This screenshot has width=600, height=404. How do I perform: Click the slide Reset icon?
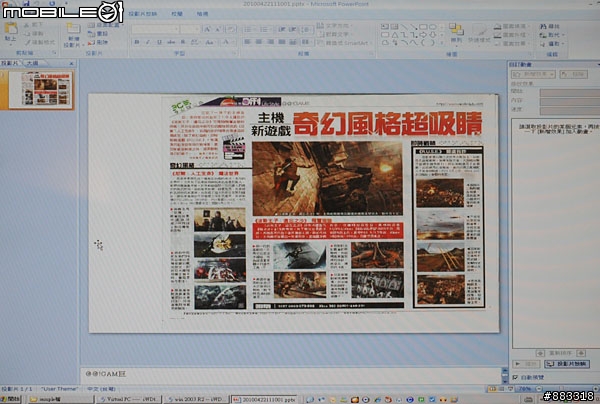point(91,34)
